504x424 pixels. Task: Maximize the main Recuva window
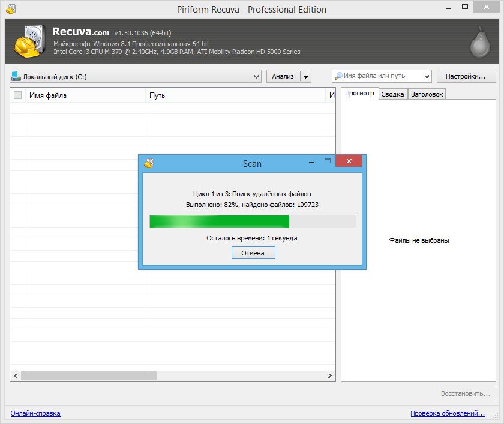click(465, 7)
